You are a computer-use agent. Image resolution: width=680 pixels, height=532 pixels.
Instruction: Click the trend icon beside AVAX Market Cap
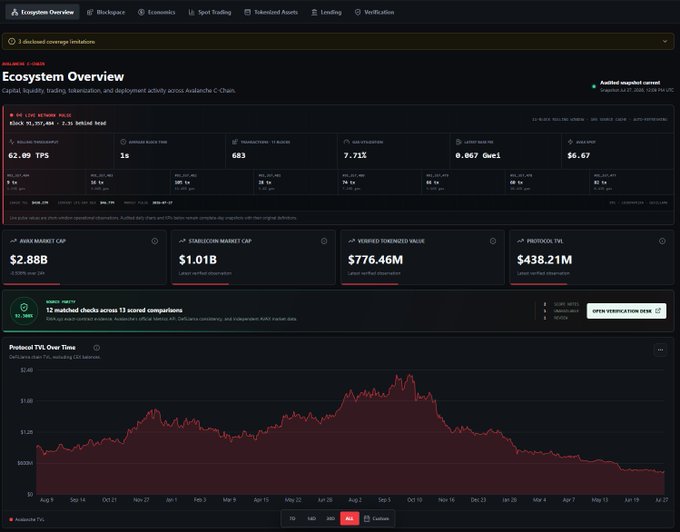pos(13,241)
